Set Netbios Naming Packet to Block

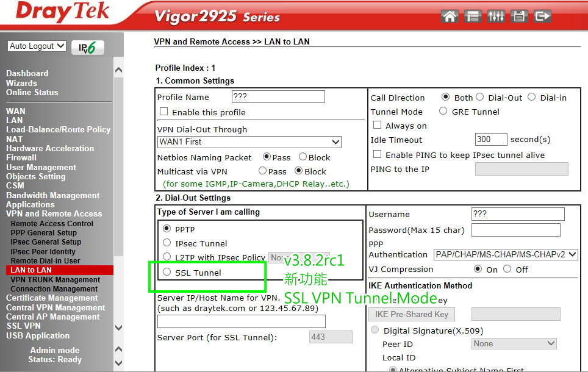click(303, 156)
